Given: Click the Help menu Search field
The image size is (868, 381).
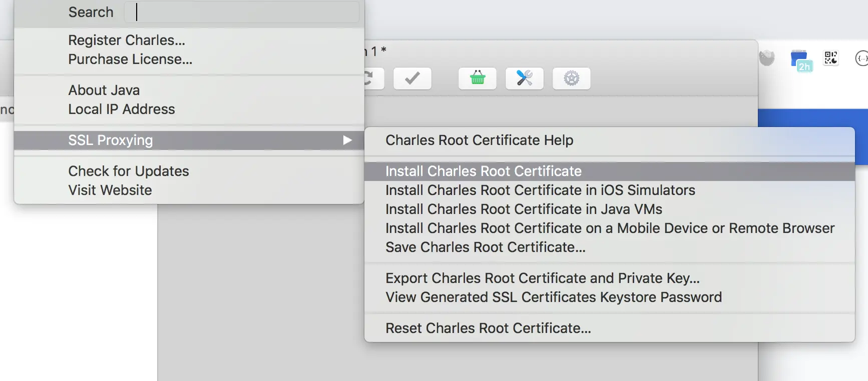Looking at the screenshot, I should coord(242,12).
